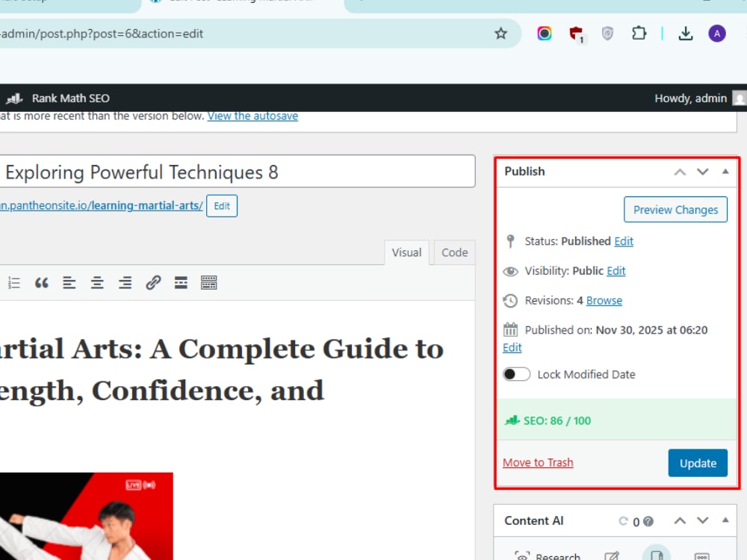Click the Revisions clock icon
747x560 pixels.
click(x=510, y=300)
